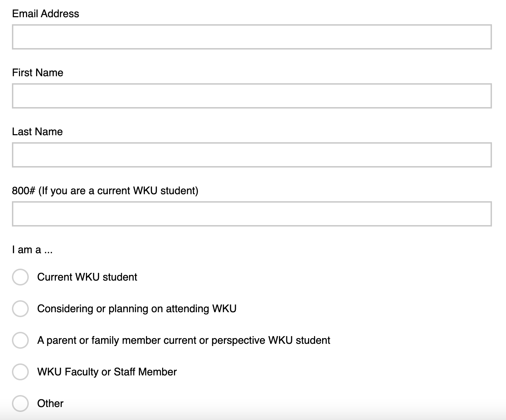
Task: Choose 'Considering or planning on attending WKU' radio
Action: (x=20, y=309)
